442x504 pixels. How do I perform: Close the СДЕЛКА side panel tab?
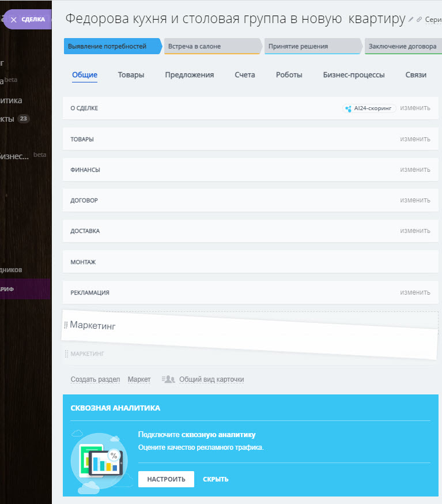[13, 20]
